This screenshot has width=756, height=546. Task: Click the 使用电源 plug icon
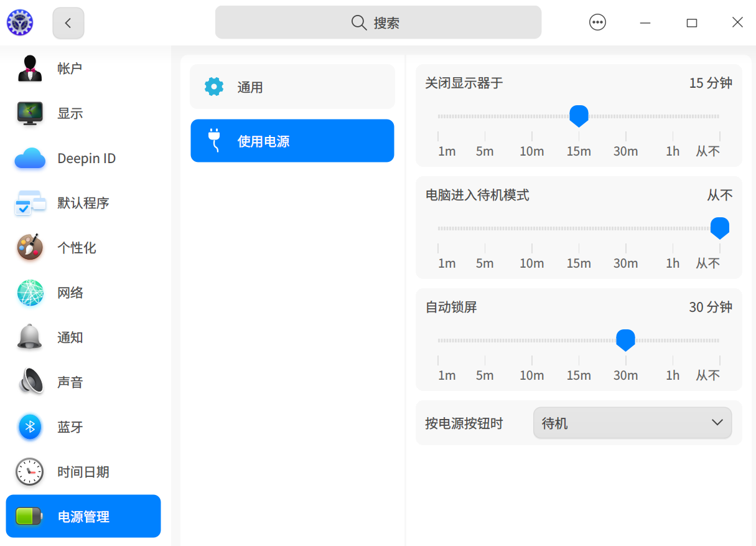[214, 141]
